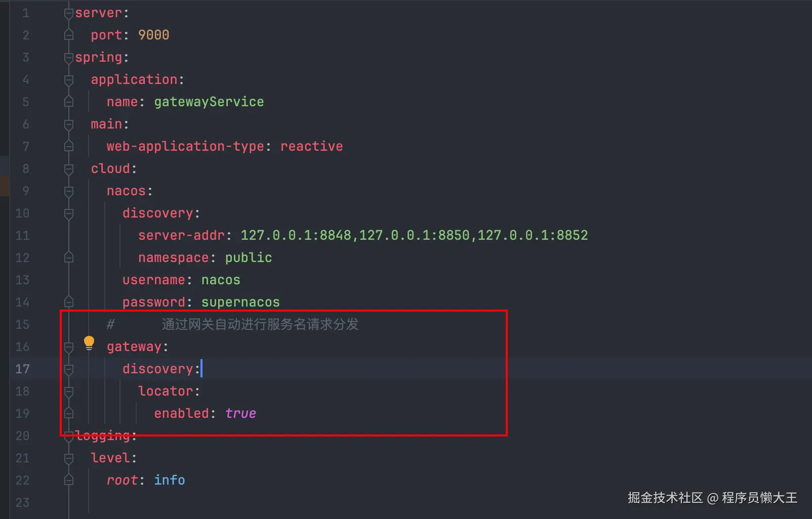Click line number 17 in gutter
This screenshot has width=812, height=519.
(22, 369)
